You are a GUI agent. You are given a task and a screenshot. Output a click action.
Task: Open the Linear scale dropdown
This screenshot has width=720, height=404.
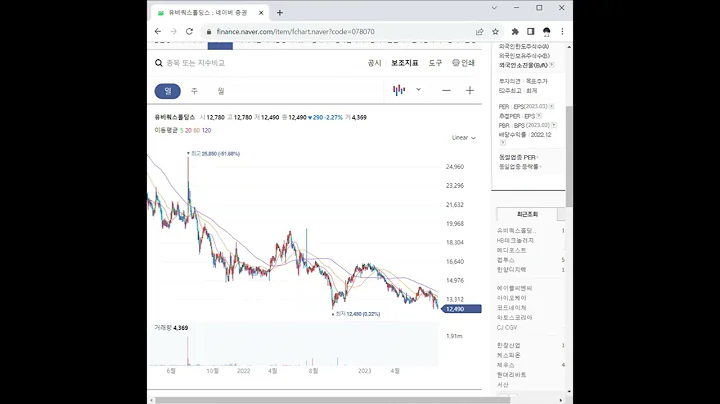tap(464, 138)
